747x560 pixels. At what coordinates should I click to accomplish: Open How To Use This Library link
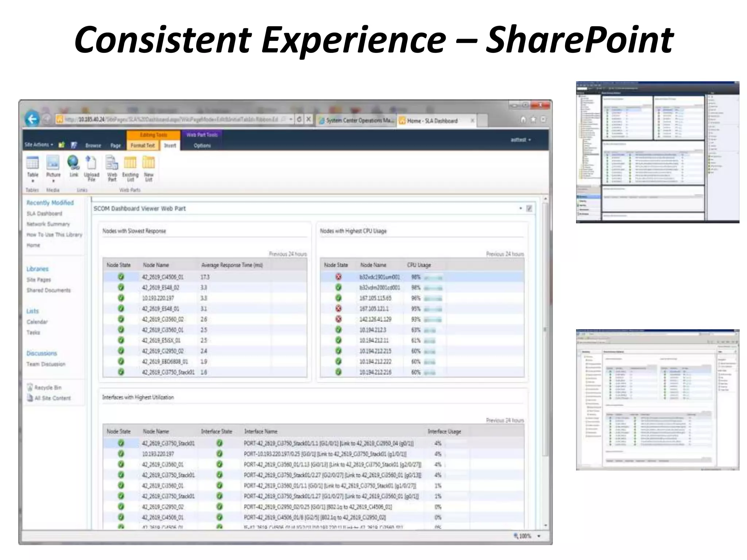[x=54, y=235]
